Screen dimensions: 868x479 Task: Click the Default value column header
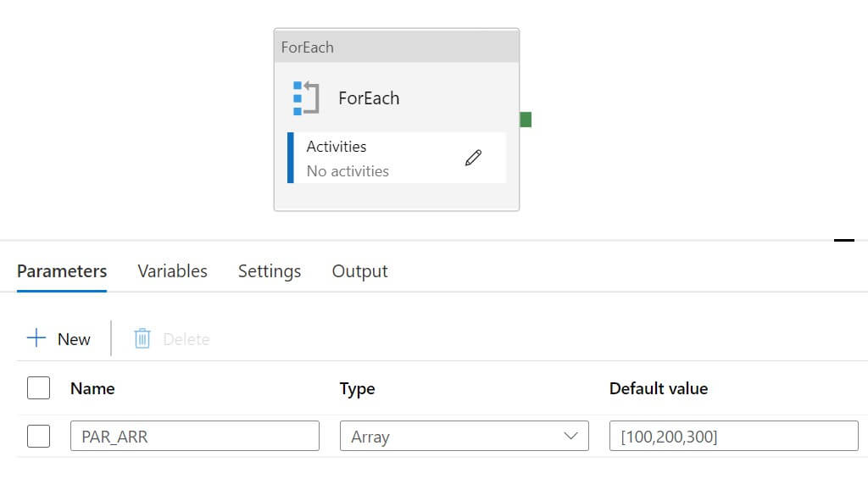click(x=659, y=388)
